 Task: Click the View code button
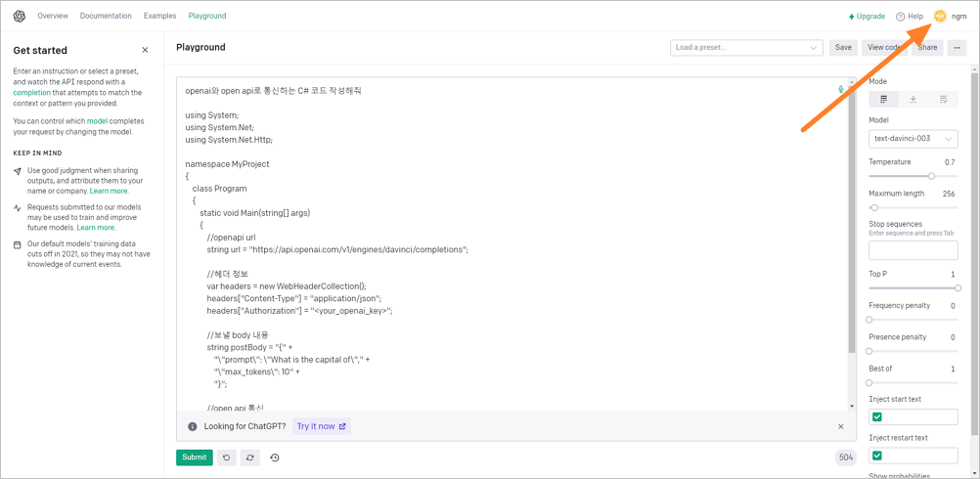pos(884,48)
